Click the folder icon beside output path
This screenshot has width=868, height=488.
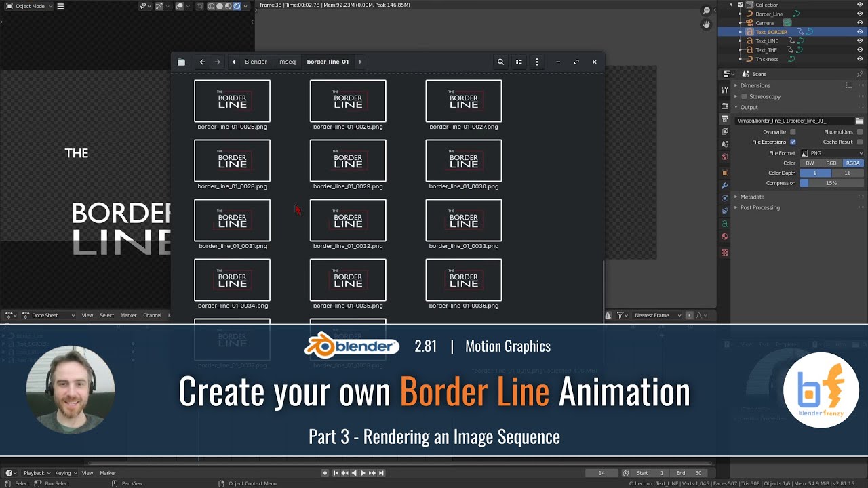click(x=859, y=121)
